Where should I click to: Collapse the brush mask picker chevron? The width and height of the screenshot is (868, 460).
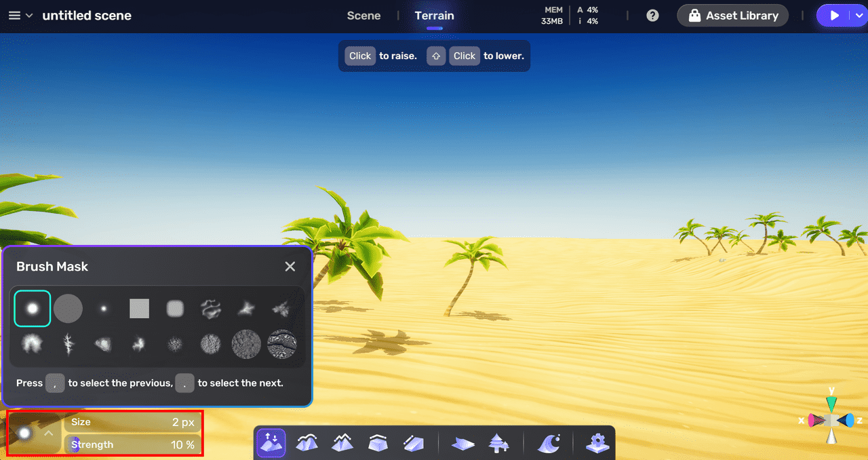click(x=49, y=433)
